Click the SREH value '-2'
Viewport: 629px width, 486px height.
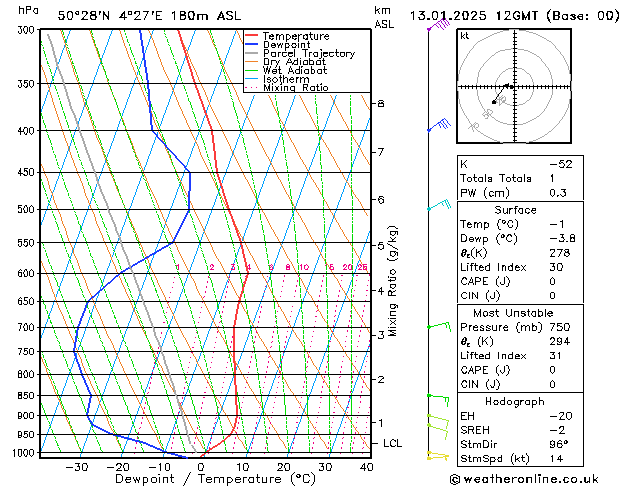pyautogui.click(x=557, y=430)
